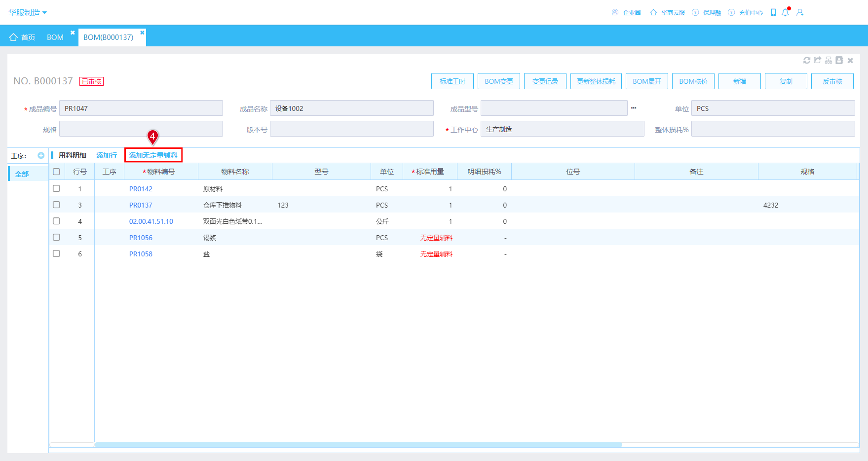This screenshot has width=868, height=461.
Task: Click 添加无定量辅料 link
Action: tap(153, 155)
